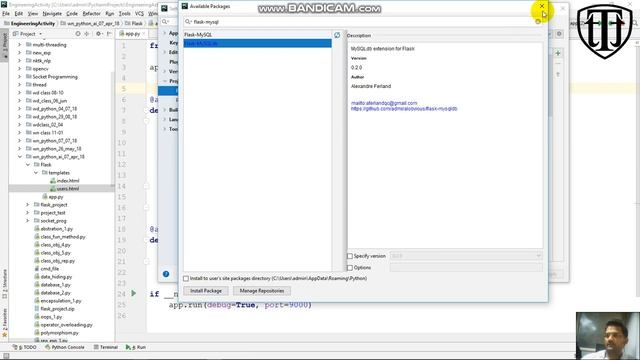Image resolution: width=640 pixels, height=360 pixels.
Task: Open the Refactor menu
Action: pyautogui.click(x=91, y=13)
